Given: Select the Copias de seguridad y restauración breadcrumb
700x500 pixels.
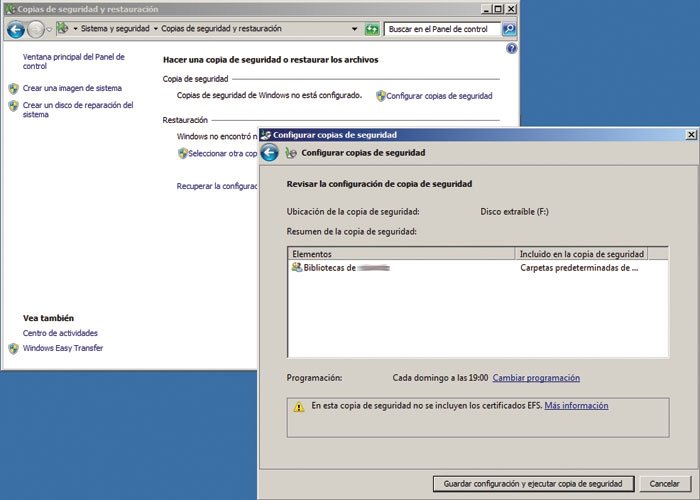Looking at the screenshot, I should (221, 29).
